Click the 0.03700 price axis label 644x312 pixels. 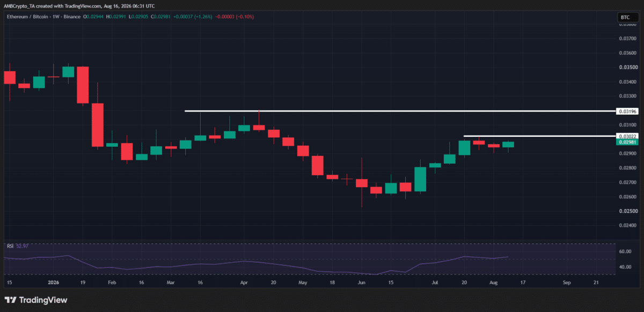tap(627, 39)
